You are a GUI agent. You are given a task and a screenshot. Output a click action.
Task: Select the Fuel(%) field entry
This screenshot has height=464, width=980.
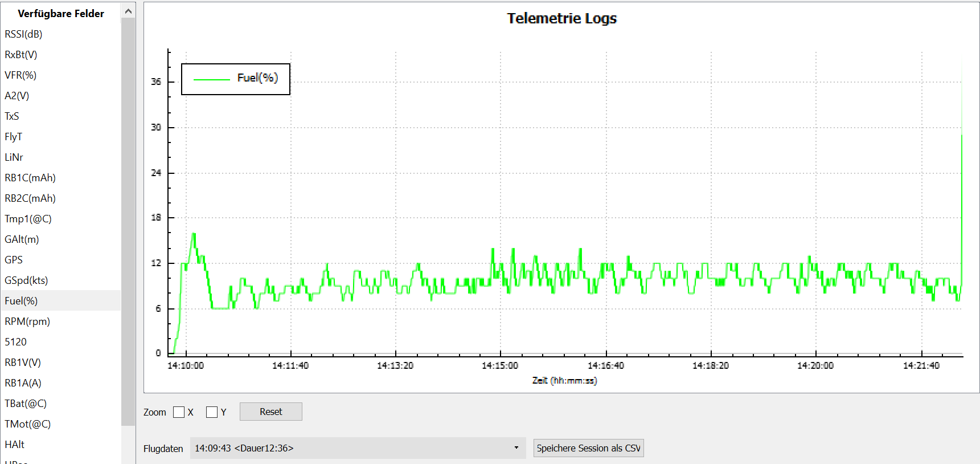point(21,301)
